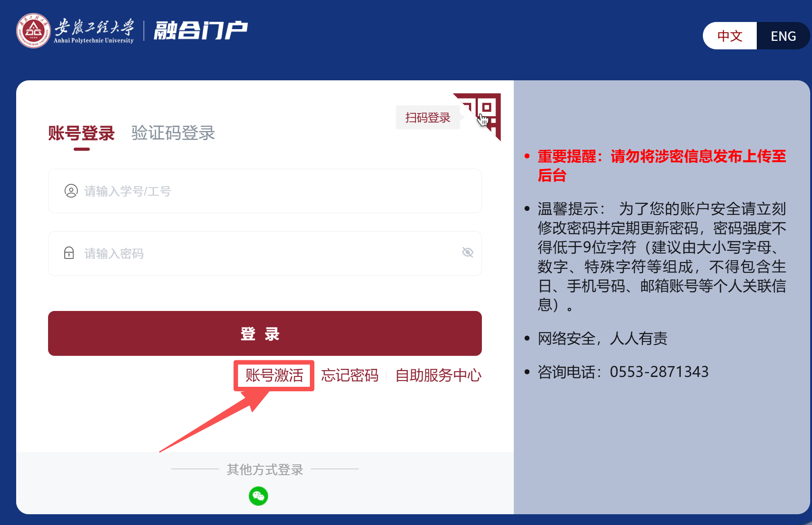Click the red 登录 button

[265, 333]
